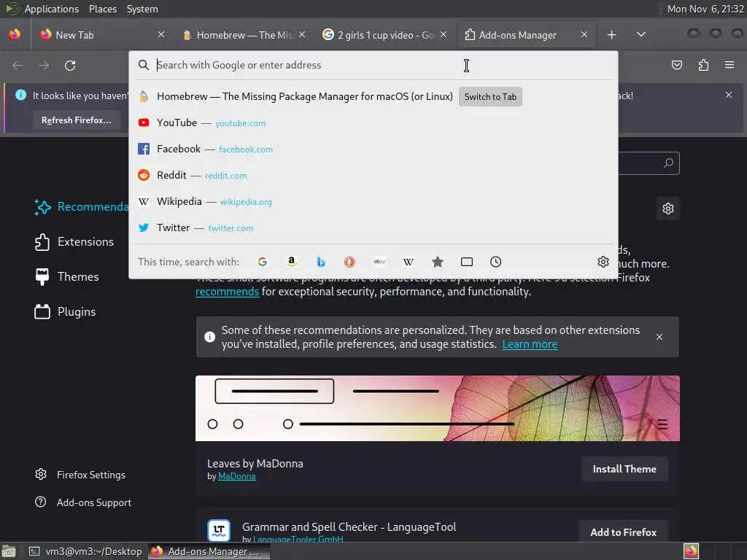Select the Wikipedia suggestion
Image resolution: width=747 pixels, height=560 pixels.
tap(373, 201)
